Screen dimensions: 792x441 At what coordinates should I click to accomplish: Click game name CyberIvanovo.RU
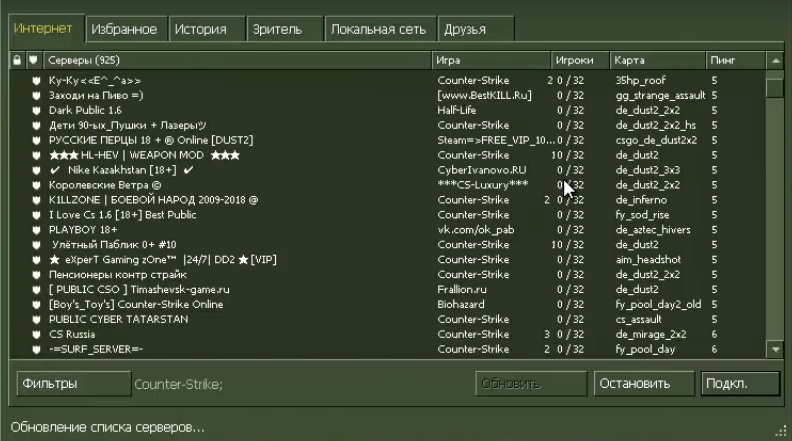[482, 170]
